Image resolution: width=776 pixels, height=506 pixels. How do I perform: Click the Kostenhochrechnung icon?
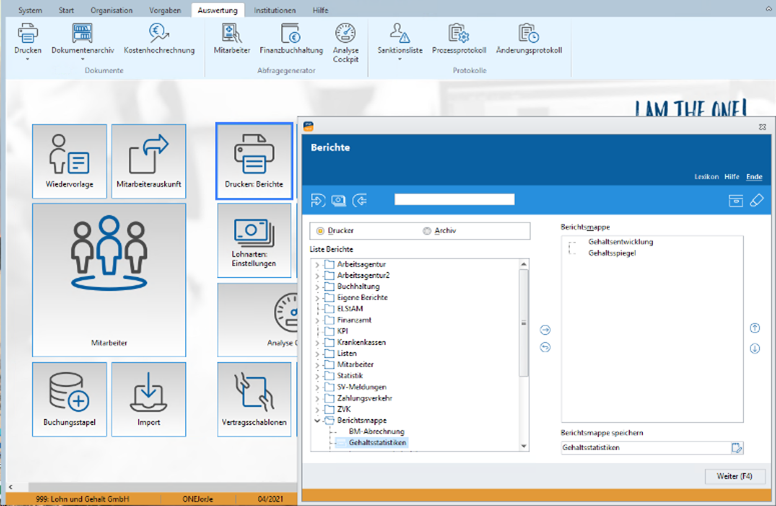[159, 34]
